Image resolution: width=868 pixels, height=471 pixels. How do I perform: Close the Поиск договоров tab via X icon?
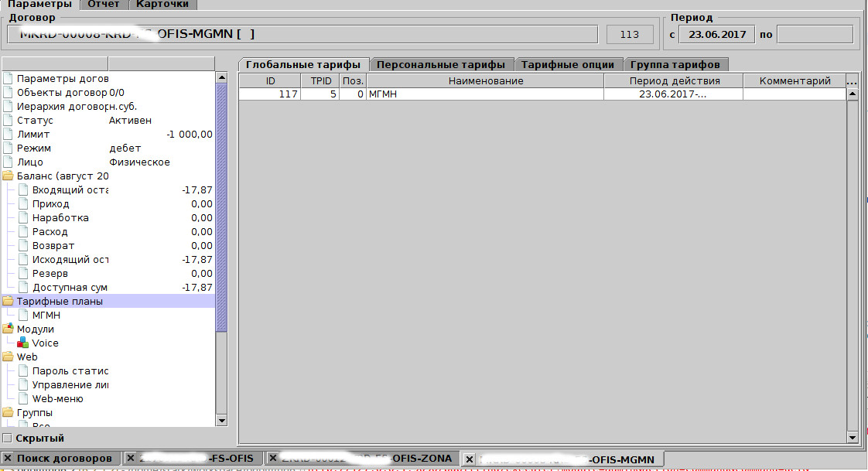click(8, 458)
